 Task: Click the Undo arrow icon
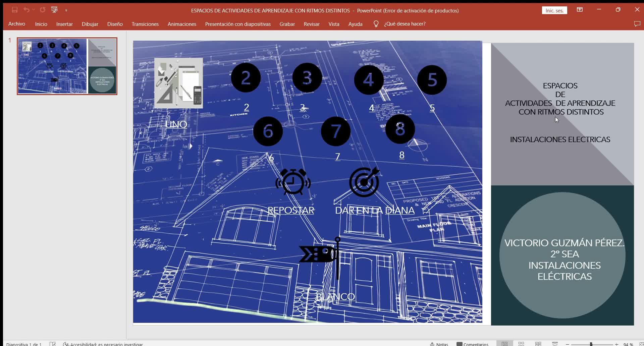[x=26, y=10]
